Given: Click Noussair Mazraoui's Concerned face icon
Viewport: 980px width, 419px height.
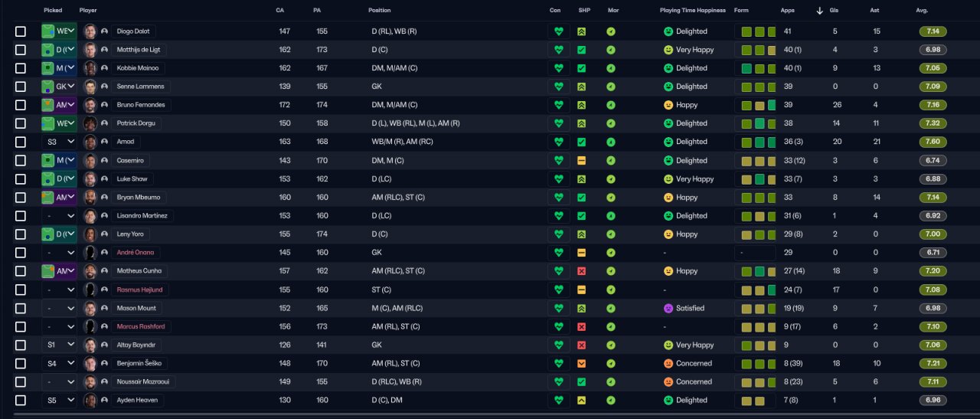Looking at the screenshot, I should 668,381.
